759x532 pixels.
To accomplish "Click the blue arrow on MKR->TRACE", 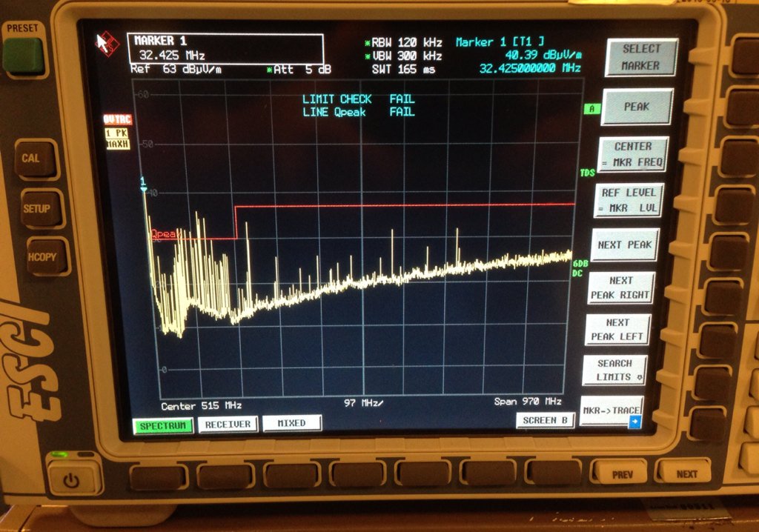I will click(635, 422).
